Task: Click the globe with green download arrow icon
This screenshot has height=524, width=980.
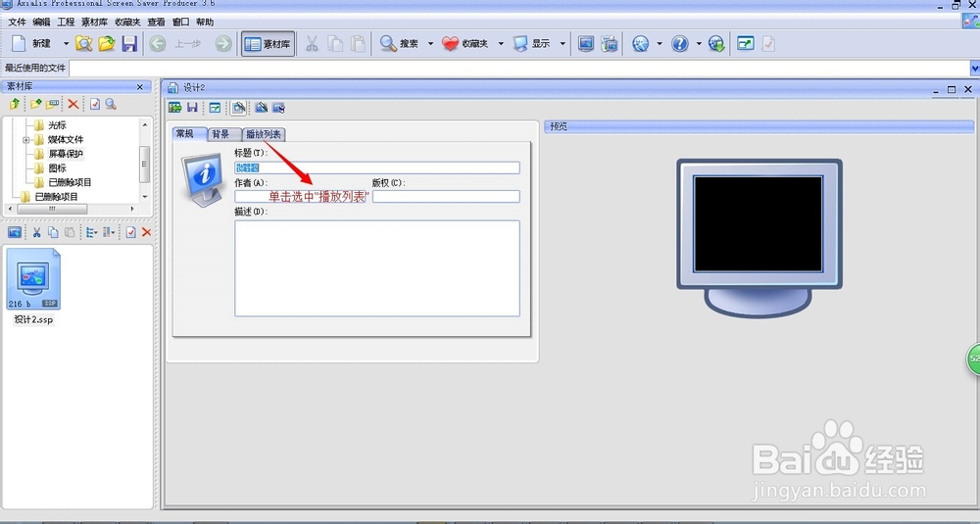Action: click(716, 44)
